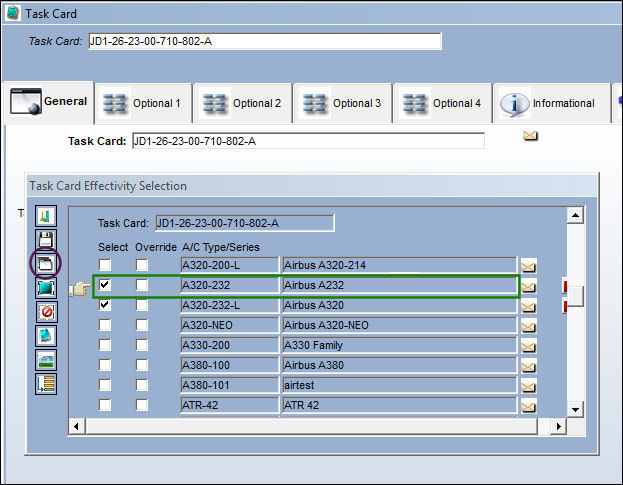
Task: Click the Airbus A232 description field
Action: tap(399, 285)
